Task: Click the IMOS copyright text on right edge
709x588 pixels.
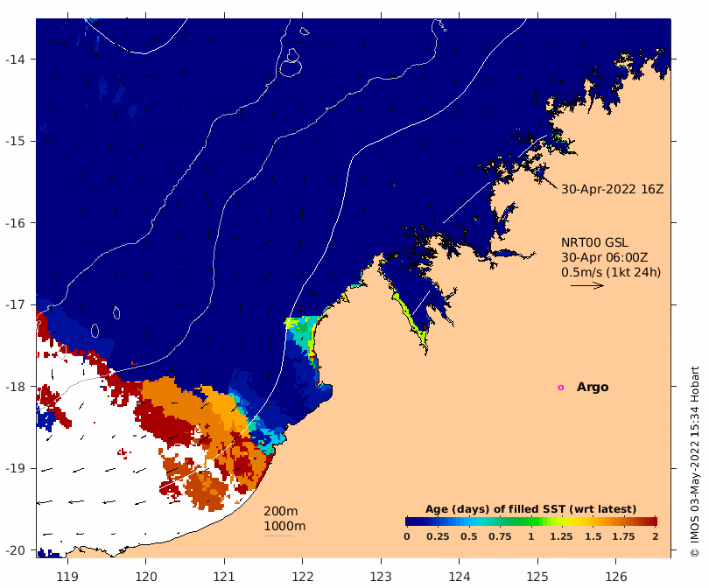Action: pos(695,461)
